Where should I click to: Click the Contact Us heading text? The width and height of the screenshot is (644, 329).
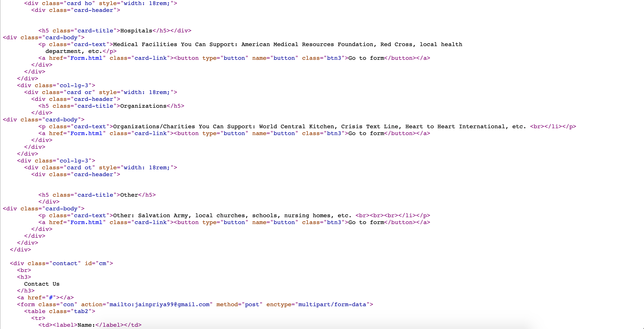(x=42, y=284)
